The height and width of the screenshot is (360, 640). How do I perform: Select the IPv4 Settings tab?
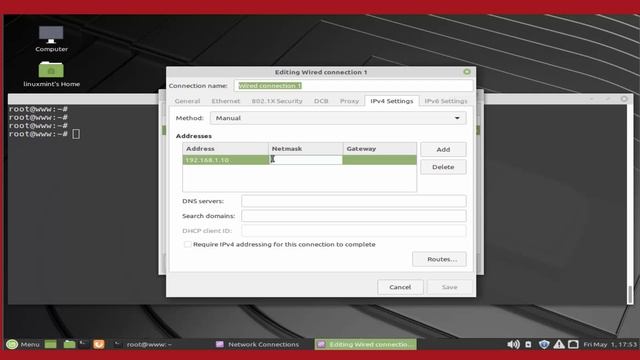click(x=392, y=101)
